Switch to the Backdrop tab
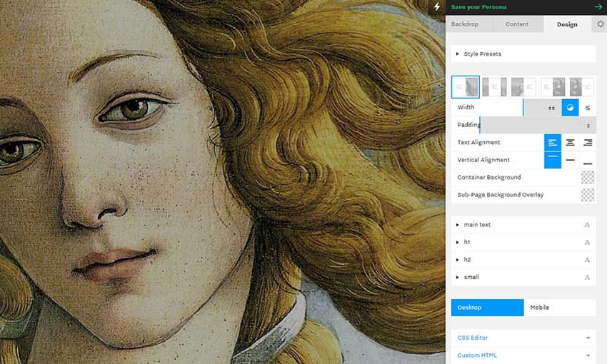This screenshot has height=364, width=607. pos(469,24)
